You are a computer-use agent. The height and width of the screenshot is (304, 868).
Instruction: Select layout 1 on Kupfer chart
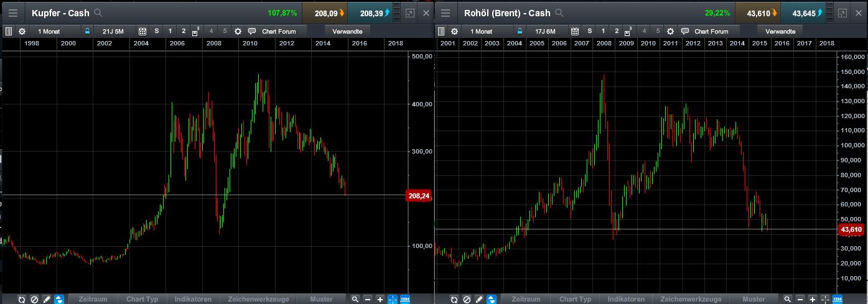pyautogui.click(x=170, y=31)
